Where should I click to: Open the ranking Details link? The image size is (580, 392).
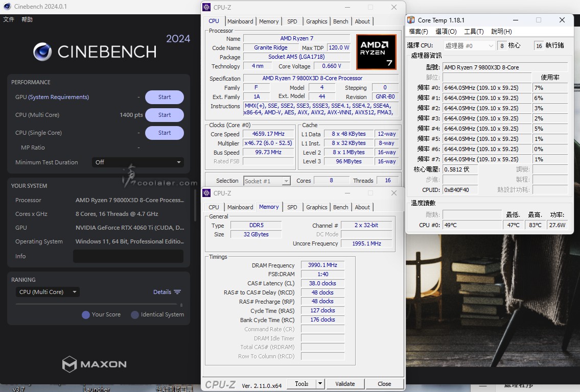(163, 292)
